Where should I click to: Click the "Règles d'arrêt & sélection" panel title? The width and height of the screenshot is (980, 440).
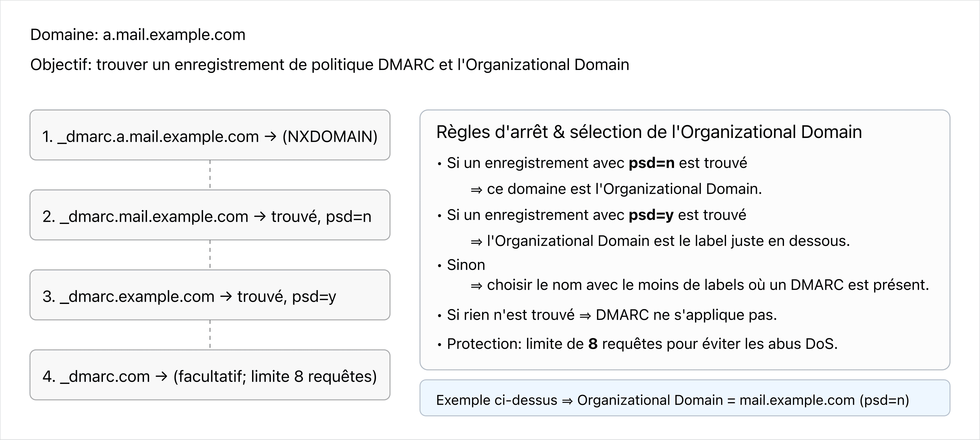coord(649,132)
